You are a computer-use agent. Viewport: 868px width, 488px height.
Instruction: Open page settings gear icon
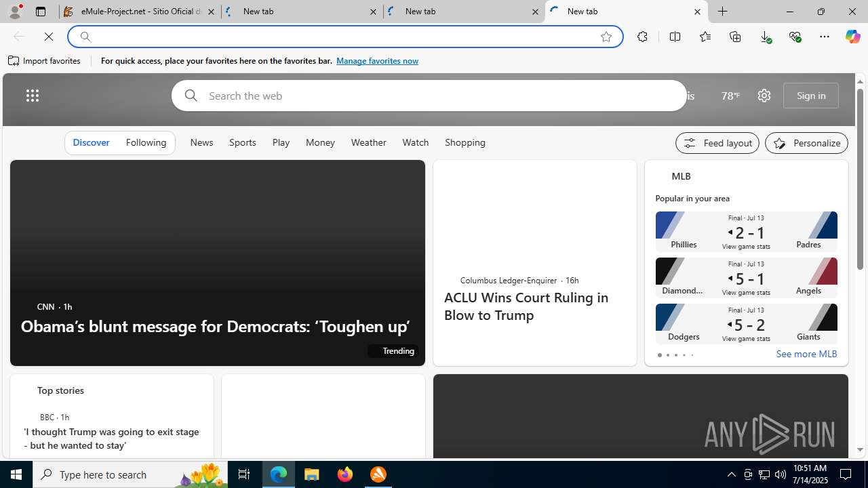pos(764,96)
